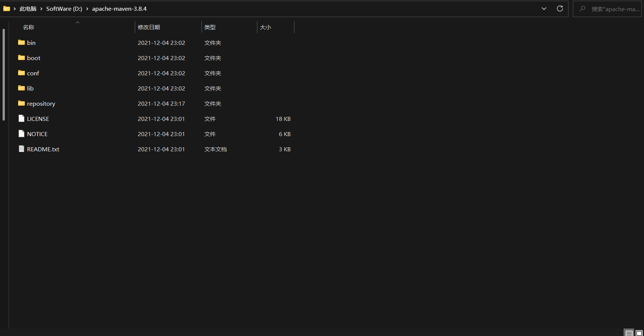Screen dimensions: 644x336
Task: Switch to large thumbnails view layout
Action: [x=639, y=333]
